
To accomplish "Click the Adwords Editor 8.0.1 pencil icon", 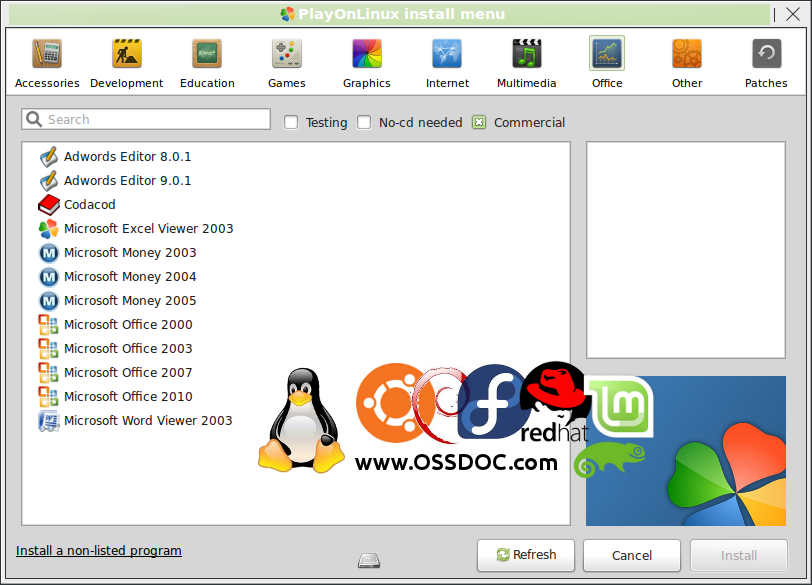I will 49,156.
